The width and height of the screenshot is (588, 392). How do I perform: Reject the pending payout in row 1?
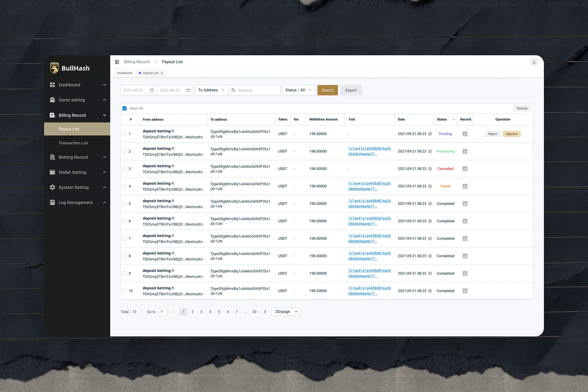coord(492,134)
